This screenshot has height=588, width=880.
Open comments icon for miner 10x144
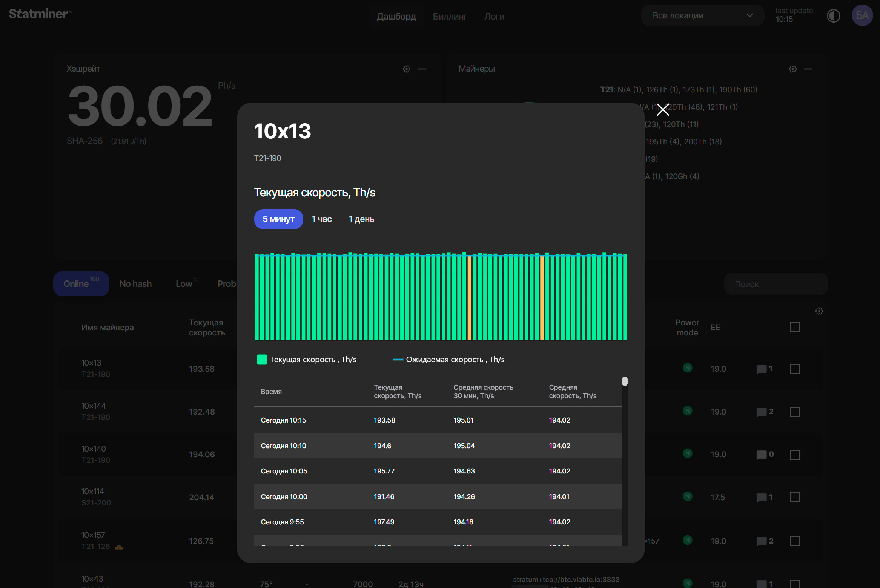pyautogui.click(x=761, y=412)
